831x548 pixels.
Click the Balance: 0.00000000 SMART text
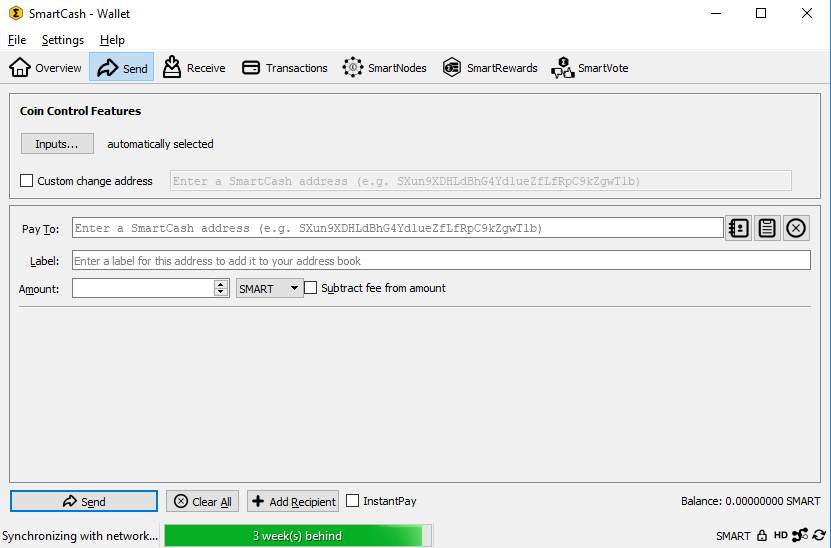coord(750,501)
